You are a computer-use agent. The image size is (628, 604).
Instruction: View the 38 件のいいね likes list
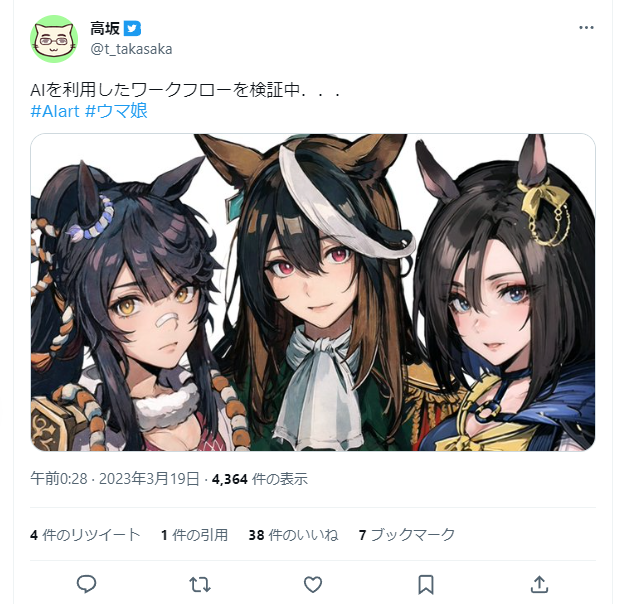(x=293, y=535)
